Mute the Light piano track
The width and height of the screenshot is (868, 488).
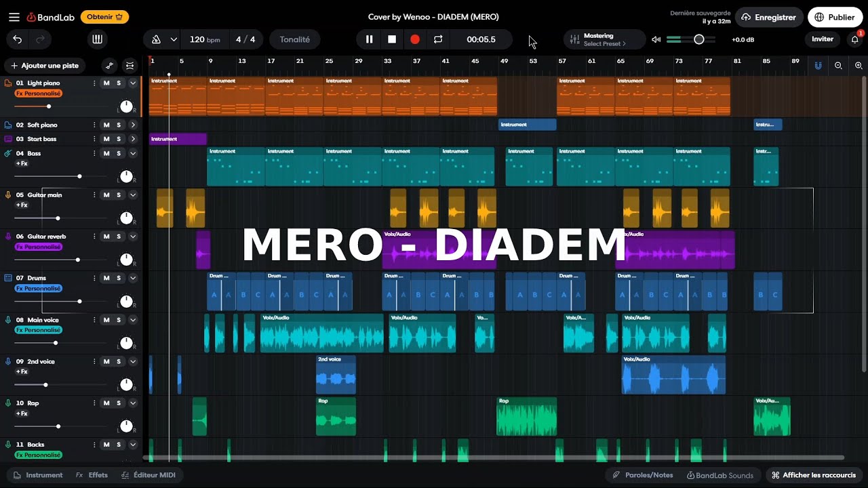(106, 83)
